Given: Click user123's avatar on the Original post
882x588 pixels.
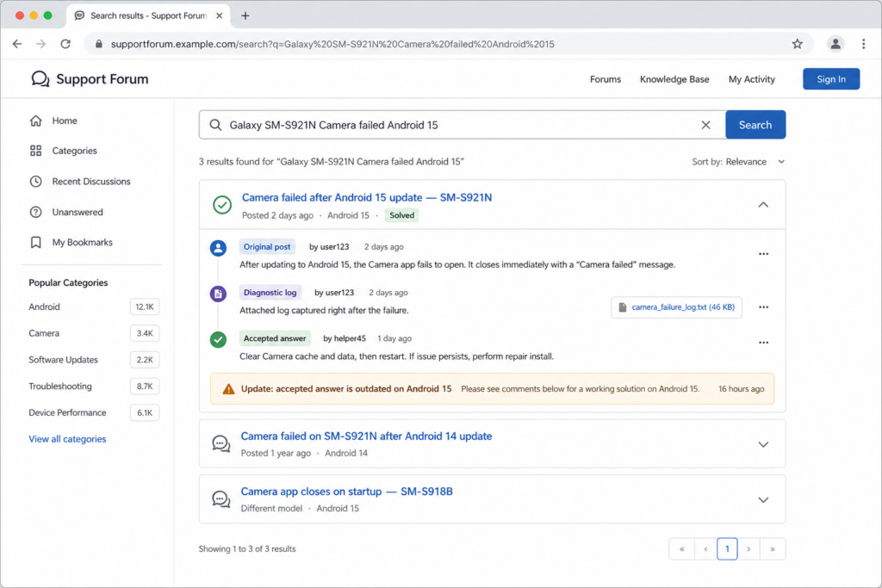Looking at the screenshot, I should [x=218, y=248].
